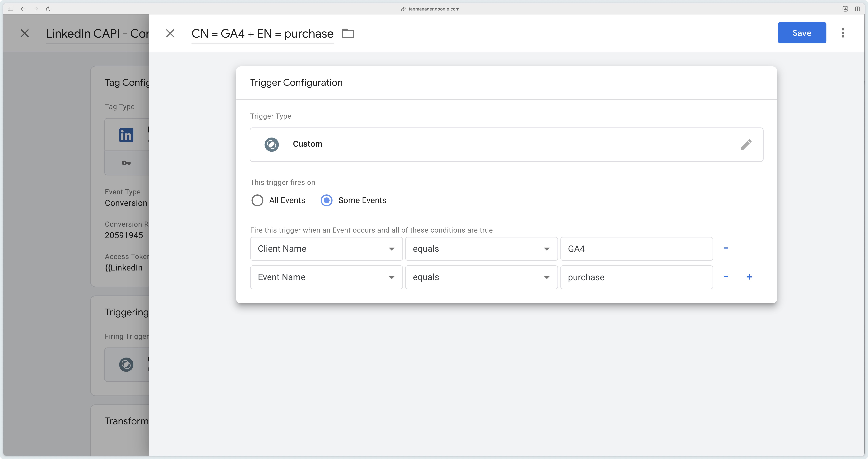Screen dimensions: 868x459
Task: Click the key icon in Tag Configuration
Action: click(x=126, y=163)
